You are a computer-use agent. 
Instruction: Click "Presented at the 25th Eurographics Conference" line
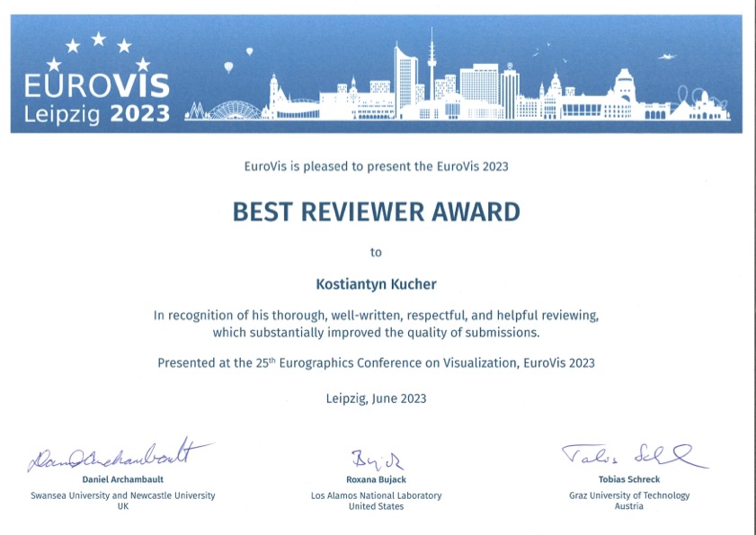pos(376,362)
